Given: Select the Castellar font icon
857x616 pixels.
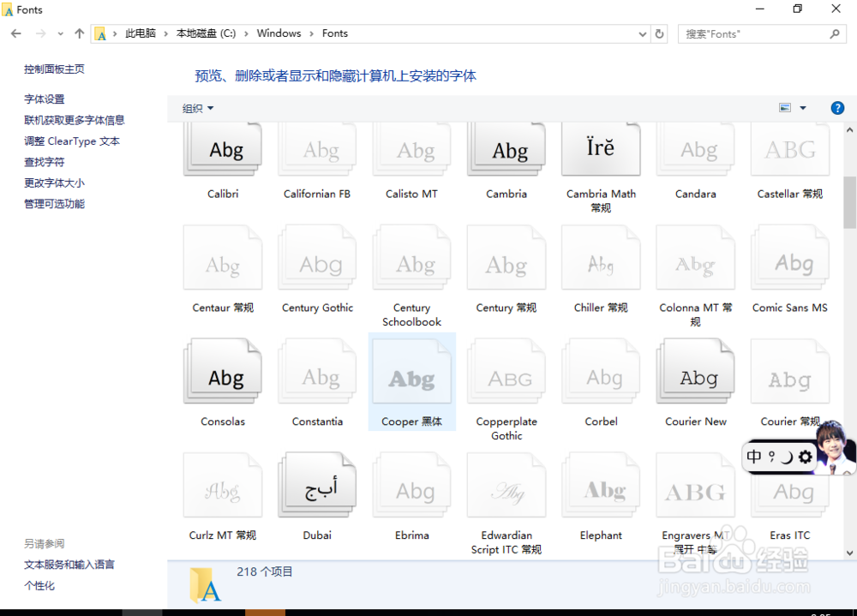Looking at the screenshot, I should click(790, 149).
